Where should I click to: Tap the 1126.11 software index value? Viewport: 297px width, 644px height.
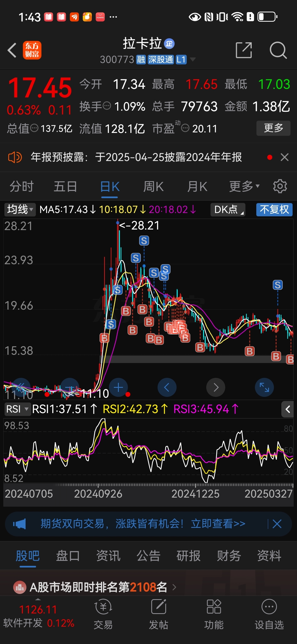click(38, 609)
